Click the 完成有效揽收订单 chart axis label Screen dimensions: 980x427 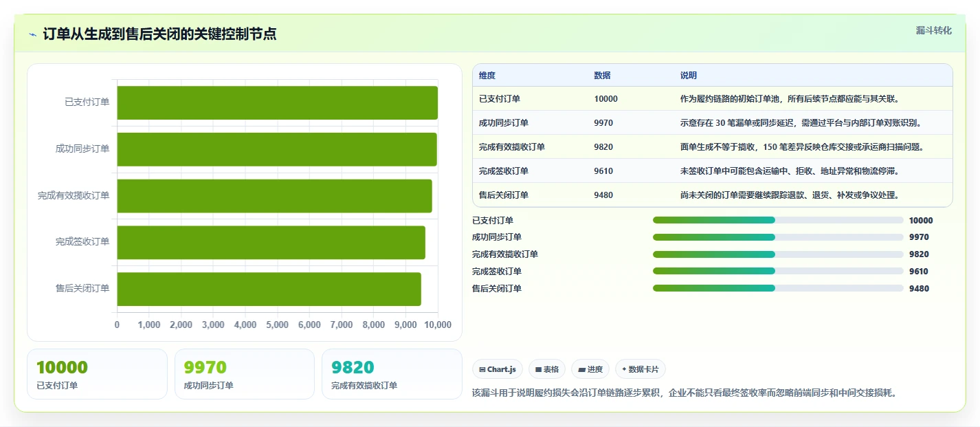tap(74, 196)
